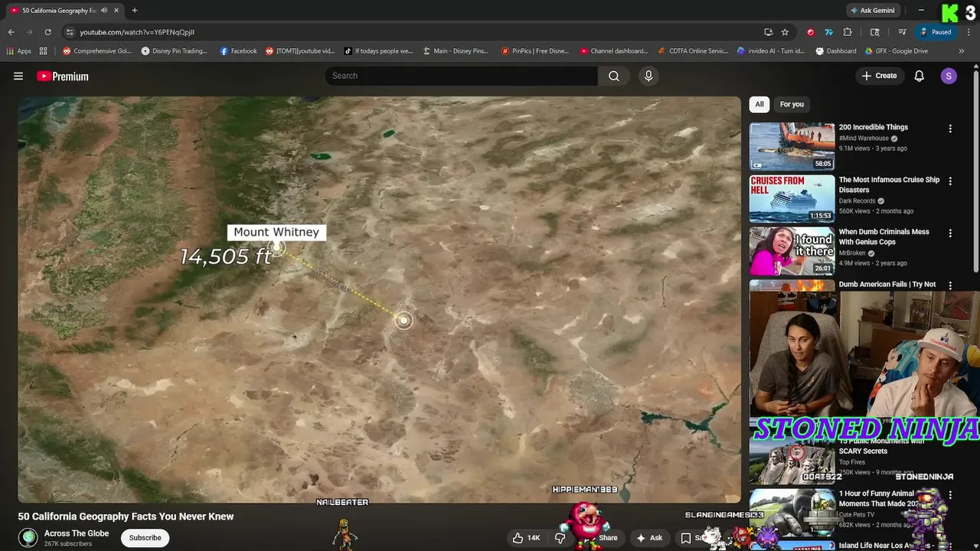Viewport: 980px width, 551px height.
Task: Mute the tab via speaker icon
Action: [104, 11]
